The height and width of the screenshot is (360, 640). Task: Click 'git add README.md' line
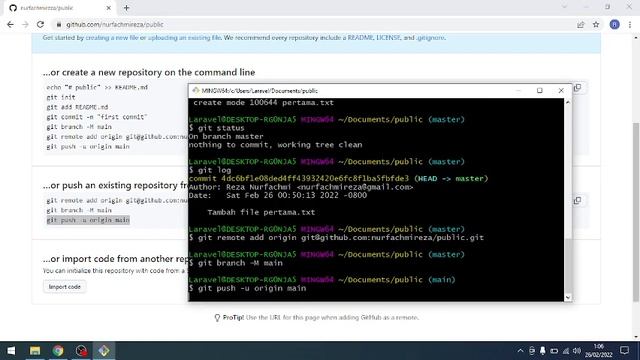(x=77, y=107)
